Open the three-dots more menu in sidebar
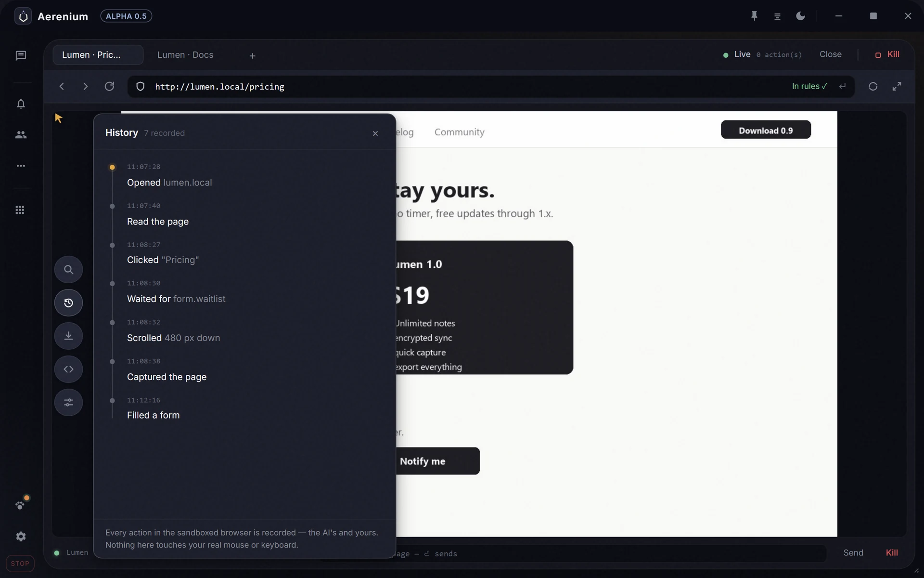Image resolution: width=924 pixels, height=578 pixels. (21, 166)
